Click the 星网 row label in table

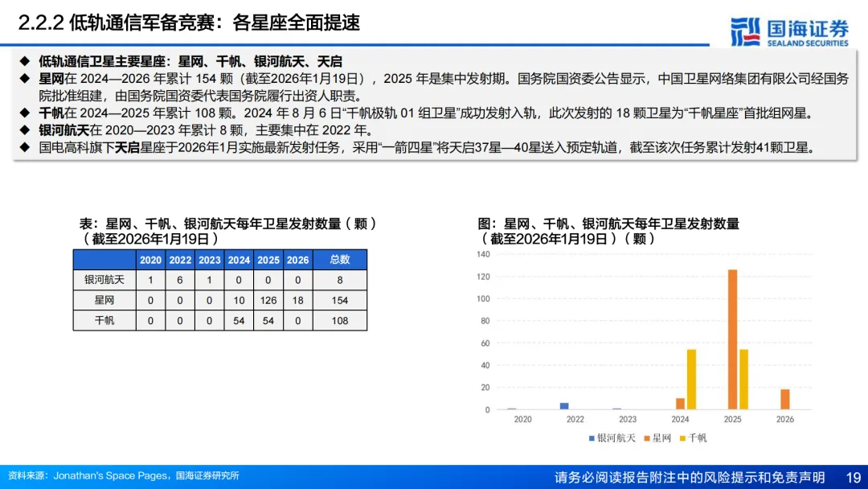[x=104, y=300]
